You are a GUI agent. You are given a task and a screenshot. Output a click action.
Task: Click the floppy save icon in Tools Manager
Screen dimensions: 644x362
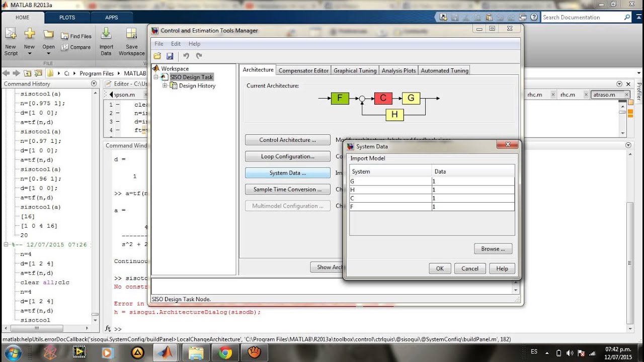(170, 56)
